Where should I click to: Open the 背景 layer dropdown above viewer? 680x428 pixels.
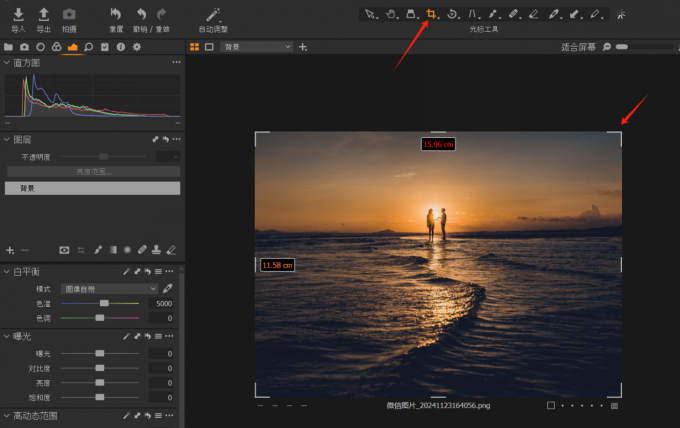pyautogui.click(x=256, y=47)
